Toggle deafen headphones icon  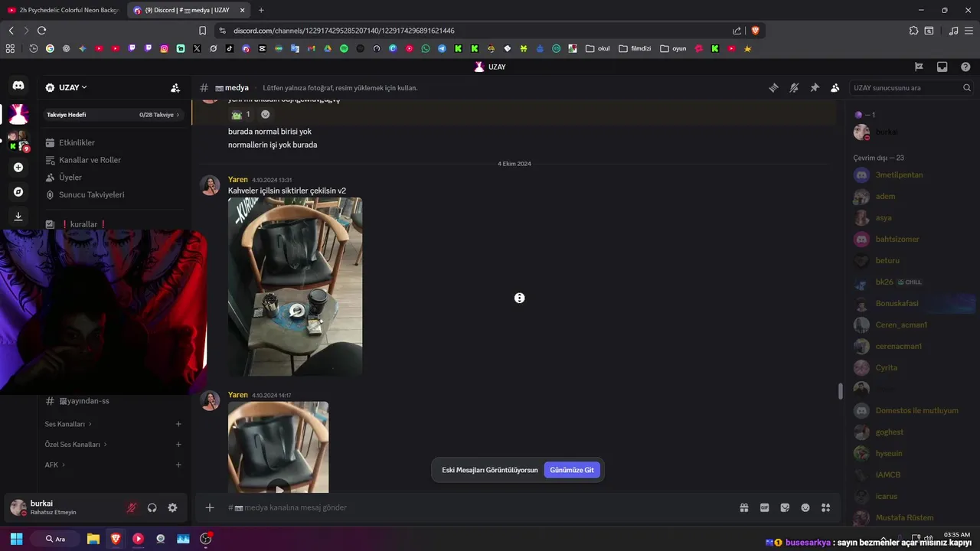click(152, 507)
